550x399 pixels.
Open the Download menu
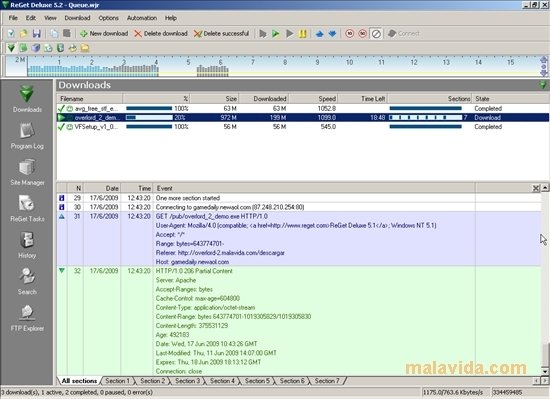(x=77, y=18)
